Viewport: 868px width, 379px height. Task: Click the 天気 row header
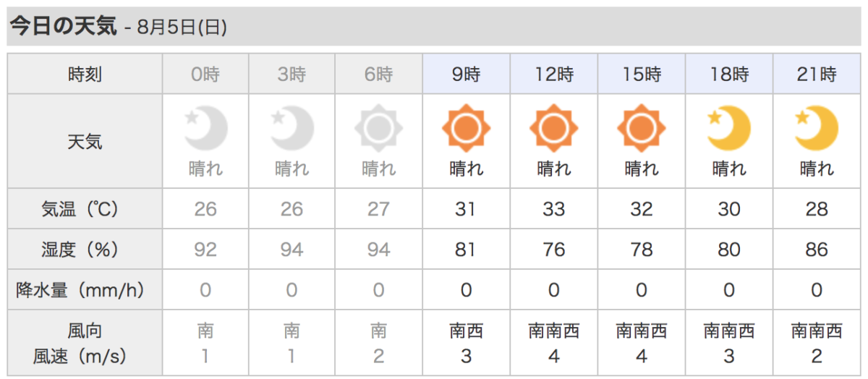pos(85,141)
